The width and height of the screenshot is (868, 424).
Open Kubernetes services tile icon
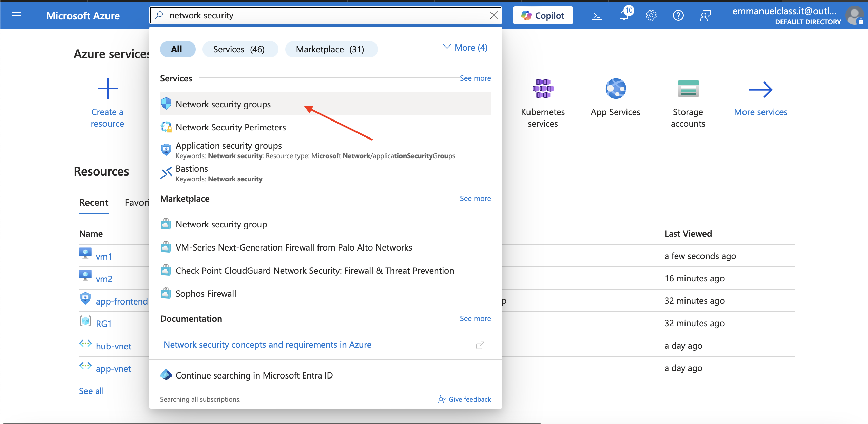coord(543,89)
